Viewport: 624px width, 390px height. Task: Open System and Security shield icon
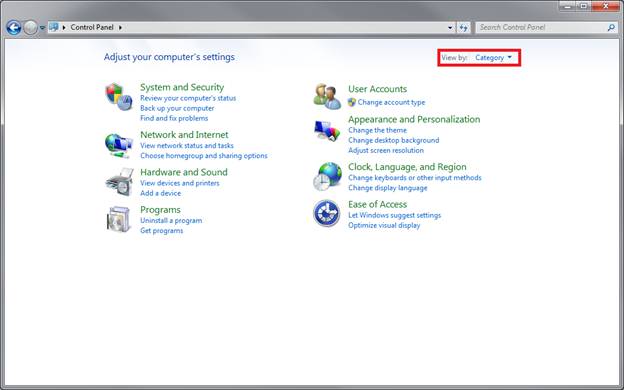coord(119,97)
